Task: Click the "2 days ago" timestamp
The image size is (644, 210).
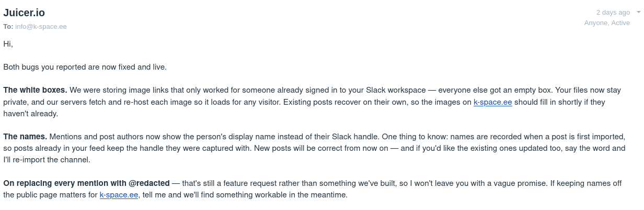Action: (613, 12)
